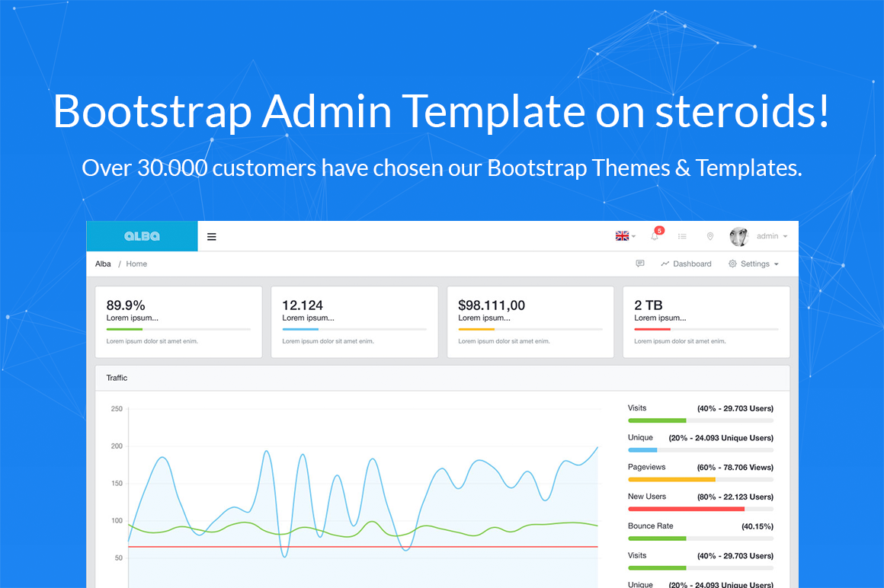The image size is (884, 588).
Task: Click the location pin icon
Action: pos(710,237)
